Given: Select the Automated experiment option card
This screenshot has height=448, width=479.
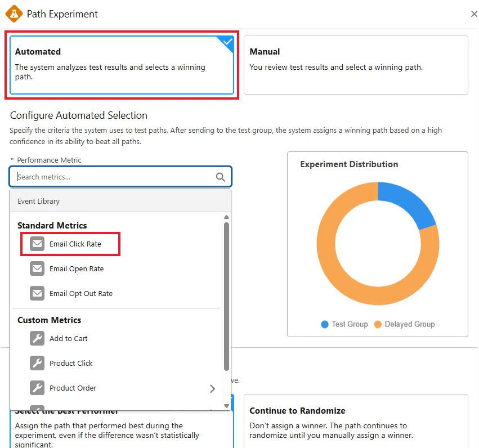Looking at the screenshot, I should pyautogui.click(x=122, y=65).
